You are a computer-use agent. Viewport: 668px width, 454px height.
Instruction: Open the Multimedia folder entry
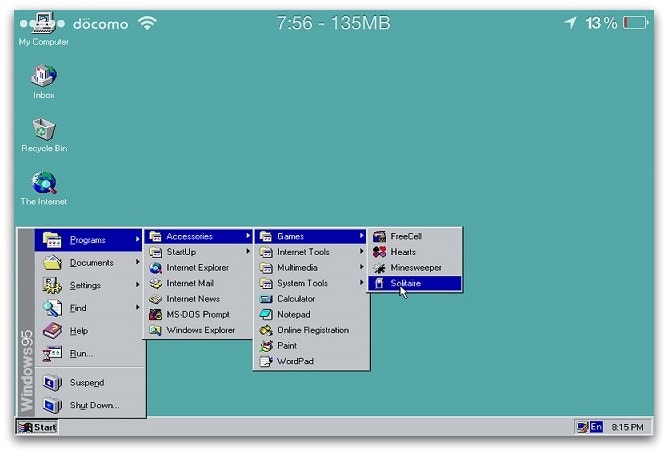[311, 267]
